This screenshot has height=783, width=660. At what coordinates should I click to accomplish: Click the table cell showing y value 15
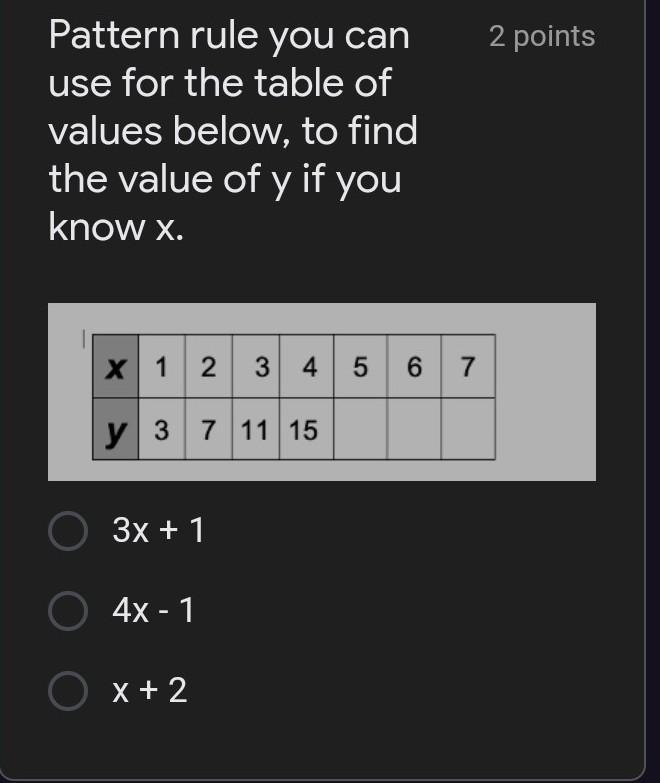[305, 430]
